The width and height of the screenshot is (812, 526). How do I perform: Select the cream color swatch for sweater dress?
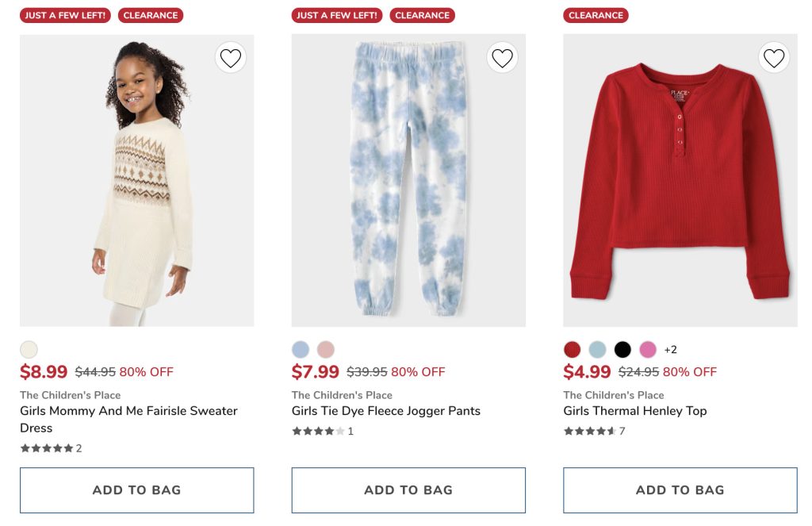coord(29,350)
